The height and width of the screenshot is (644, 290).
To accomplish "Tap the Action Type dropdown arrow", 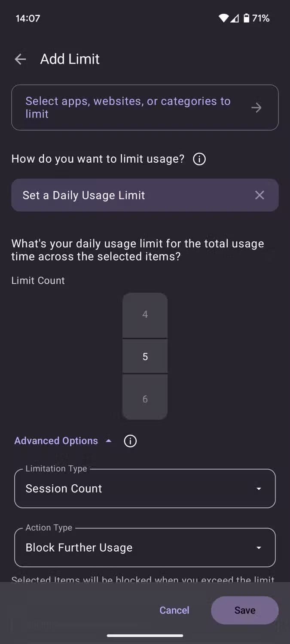I will [259, 548].
